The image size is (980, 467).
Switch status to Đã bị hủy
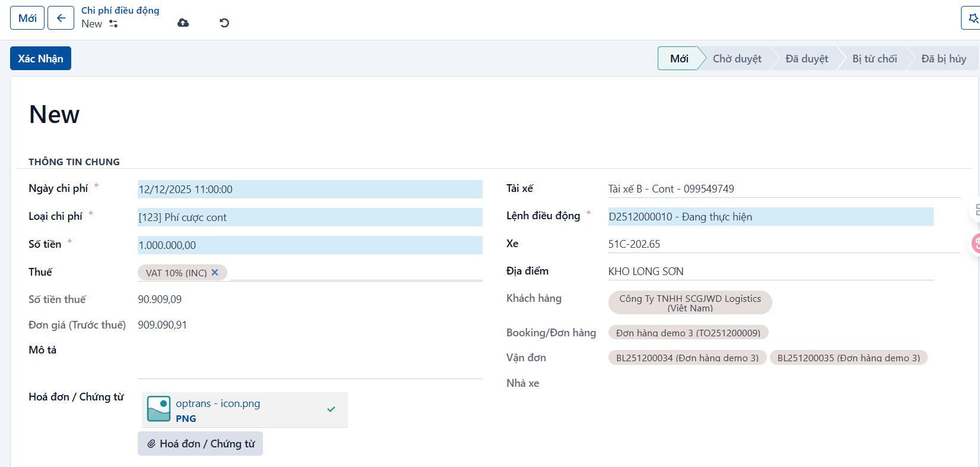[944, 58]
